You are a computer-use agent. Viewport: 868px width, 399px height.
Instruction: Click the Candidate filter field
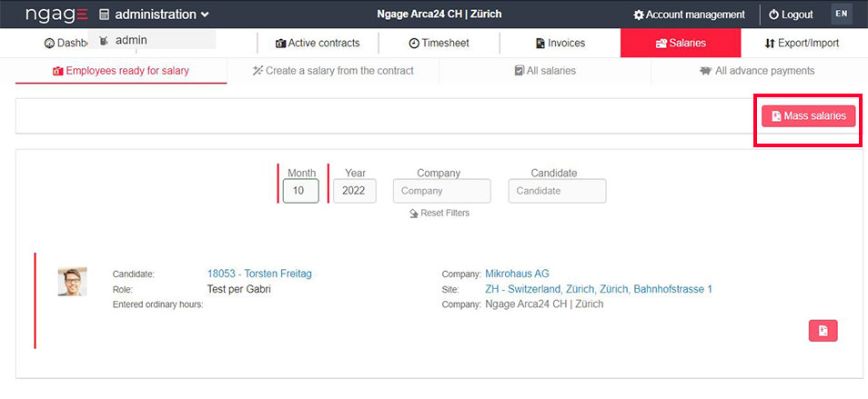tap(557, 191)
